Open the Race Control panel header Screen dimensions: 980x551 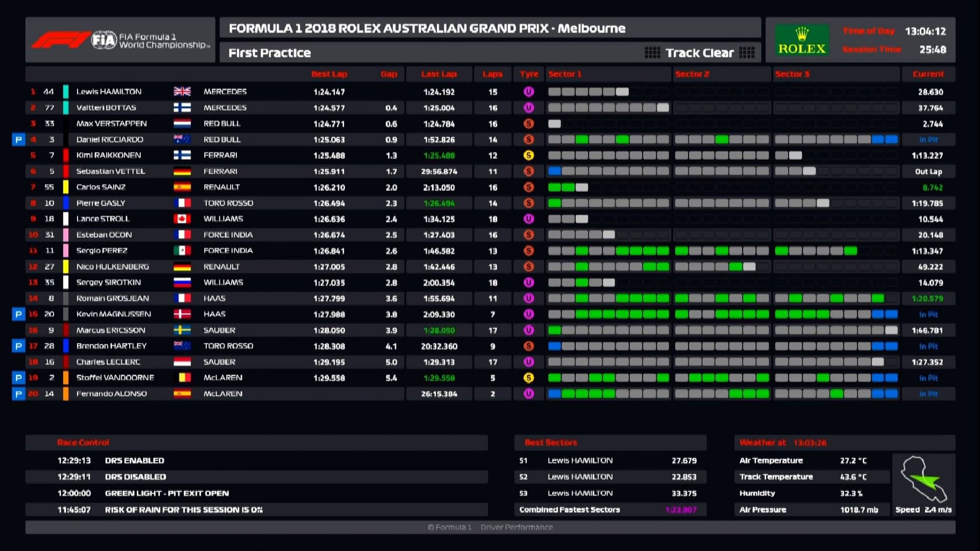83,442
